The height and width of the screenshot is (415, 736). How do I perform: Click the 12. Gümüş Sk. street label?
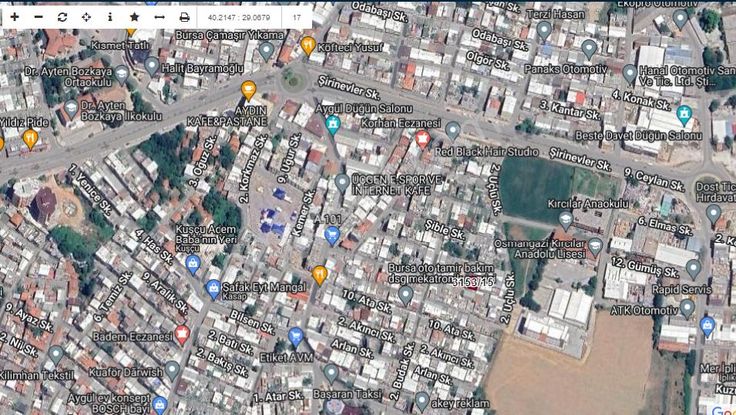645,268
